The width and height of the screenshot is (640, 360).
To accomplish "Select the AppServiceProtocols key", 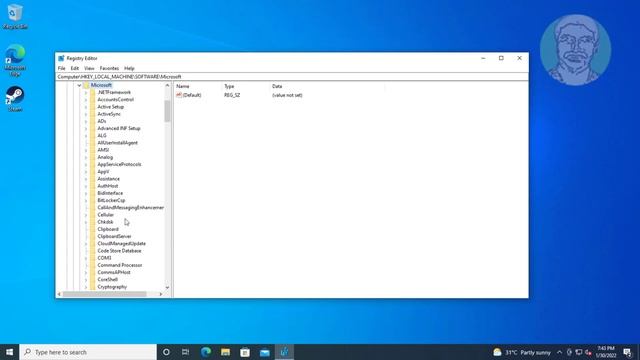I will click(x=119, y=164).
